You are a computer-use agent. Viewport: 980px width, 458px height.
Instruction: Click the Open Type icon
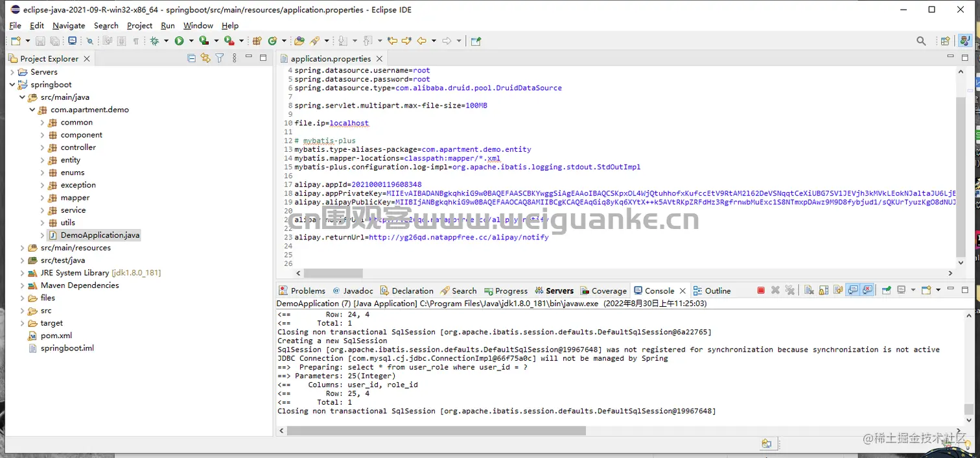coord(299,41)
